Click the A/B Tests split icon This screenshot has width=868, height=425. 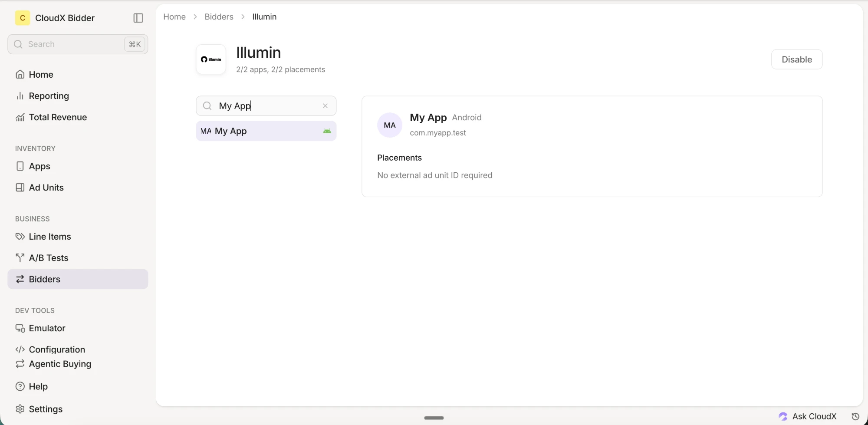point(20,258)
